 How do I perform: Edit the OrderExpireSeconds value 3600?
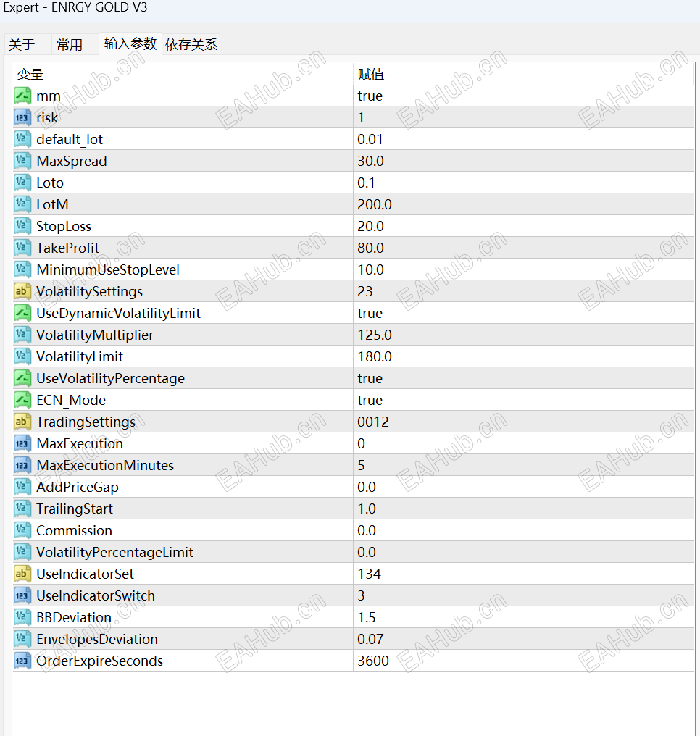(x=373, y=661)
